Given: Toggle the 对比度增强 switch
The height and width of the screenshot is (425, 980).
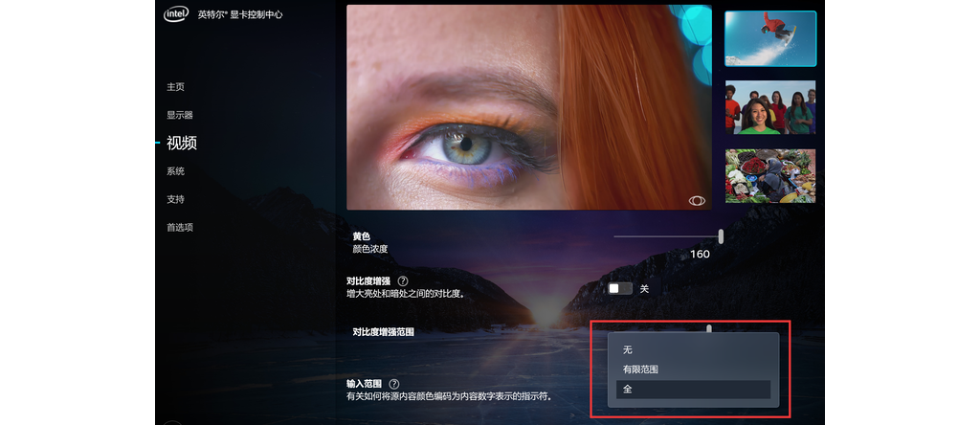Looking at the screenshot, I should click(620, 288).
